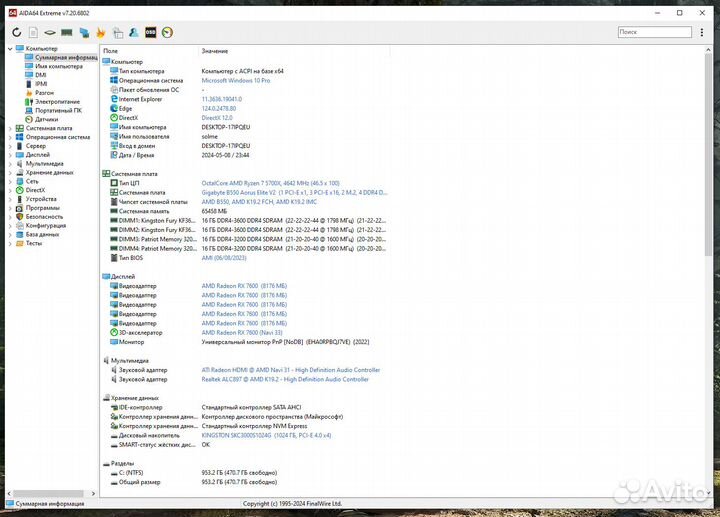Image resolution: width=720 pixels, height=517 pixels.
Task: Click the Поле column header
Action: pos(110,50)
